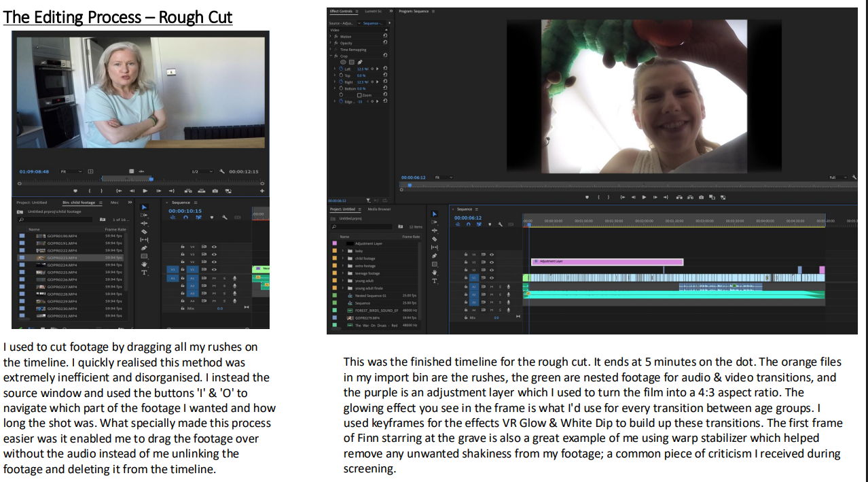Select the Rectangle tool beside the child footage bin

click(144, 256)
